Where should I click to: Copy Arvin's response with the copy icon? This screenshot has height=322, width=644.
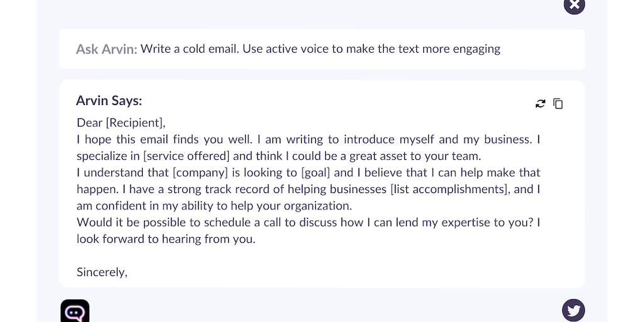[x=558, y=104]
